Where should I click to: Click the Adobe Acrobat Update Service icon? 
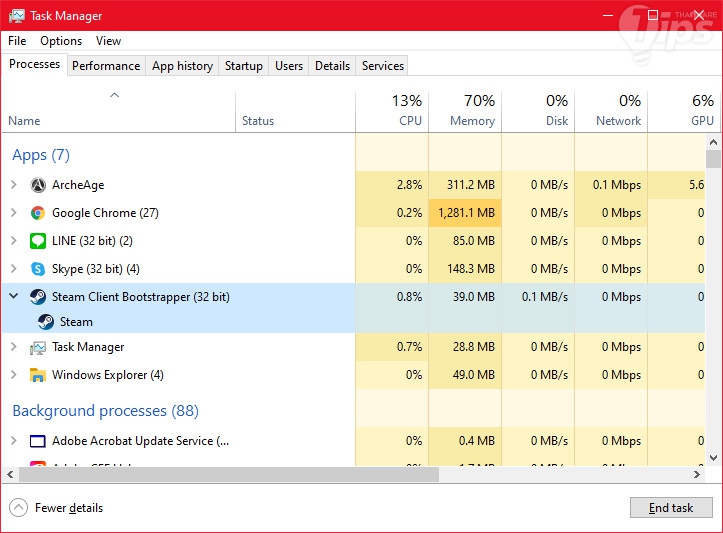(x=38, y=441)
